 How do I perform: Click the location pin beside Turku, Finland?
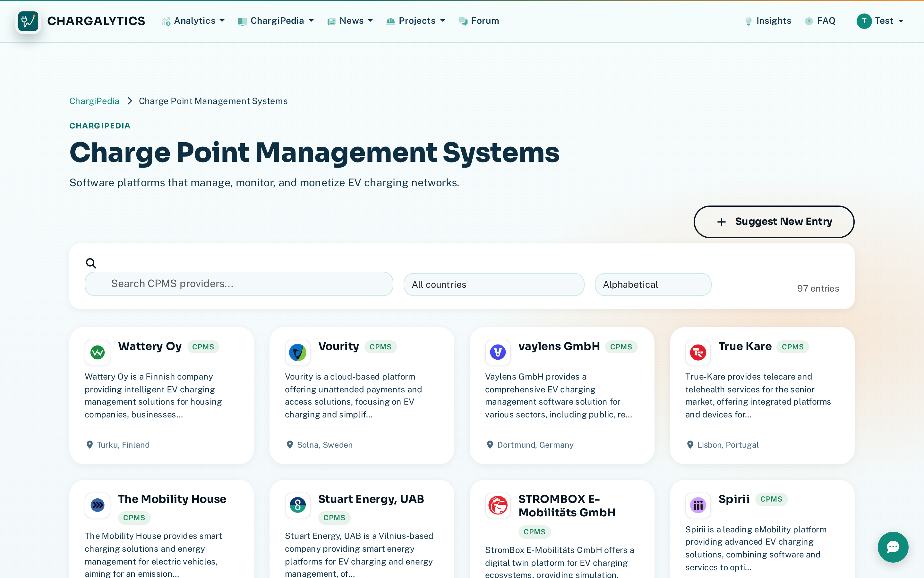(89, 445)
